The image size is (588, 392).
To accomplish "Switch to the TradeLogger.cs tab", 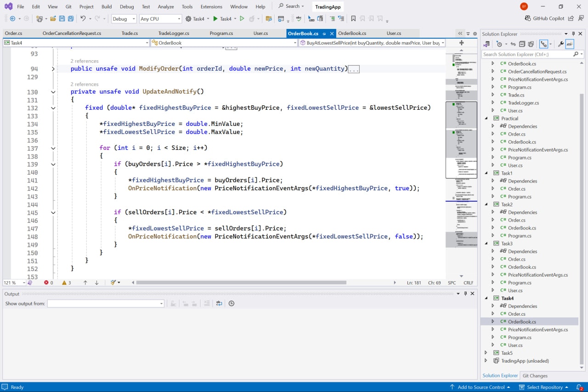I will click(x=174, y=33).
